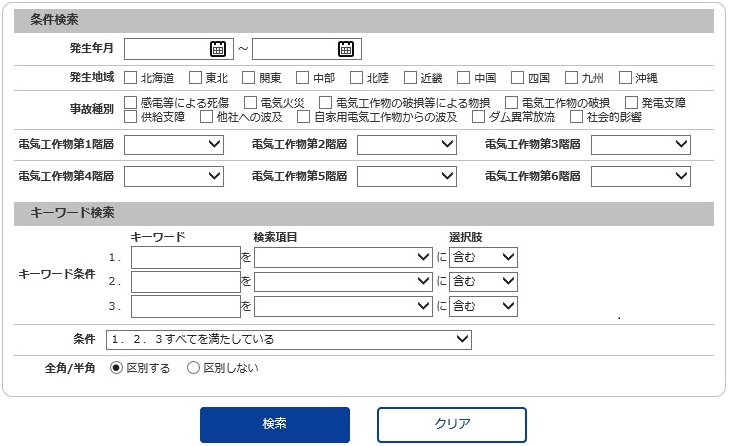Open 電気工作物第1階層 dropdown
Image resolution: width=729 pixels, height=446 pixels.
pos(174,145)
